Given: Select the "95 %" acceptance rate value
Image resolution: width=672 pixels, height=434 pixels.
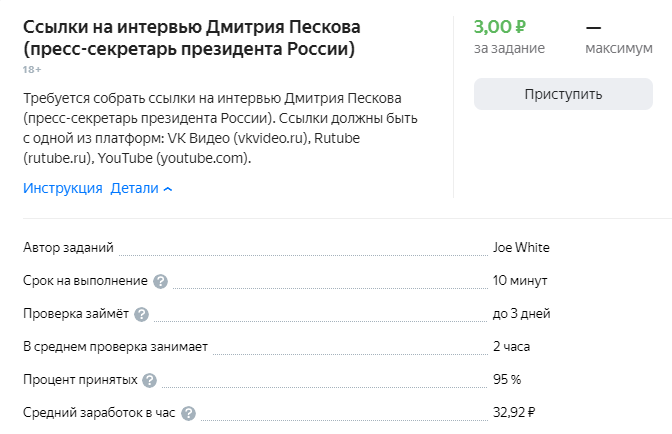Looking at the screenshot, I should coord(507,380).
